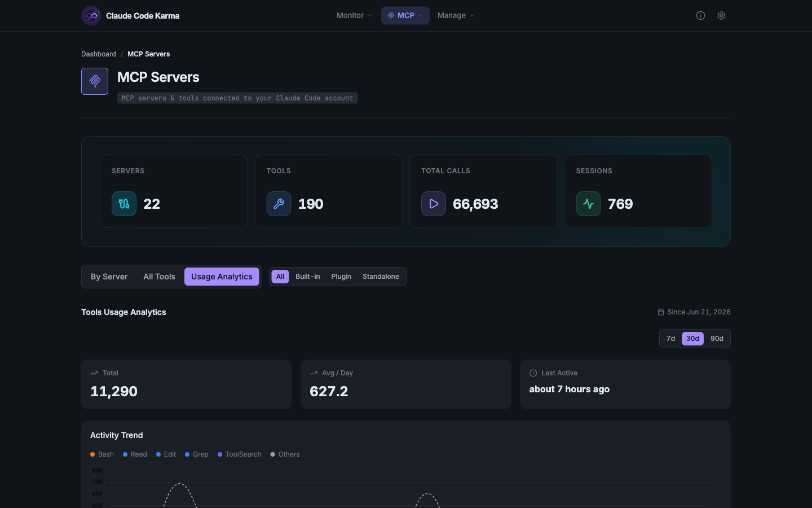
Task: Click the Servers card plug icon
Action: 124,204
